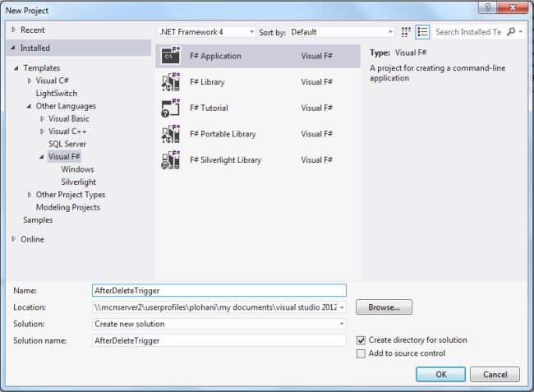This screenshot has height=392, width=534.
Task: Click the Search Installed Templates box
Action: (x=468, y=32)
